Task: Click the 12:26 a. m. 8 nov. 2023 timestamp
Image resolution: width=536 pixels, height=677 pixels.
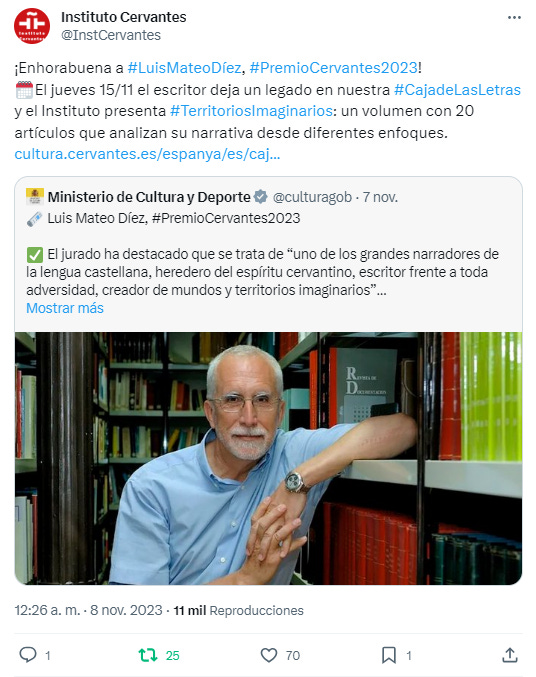Action: point(88,611)
